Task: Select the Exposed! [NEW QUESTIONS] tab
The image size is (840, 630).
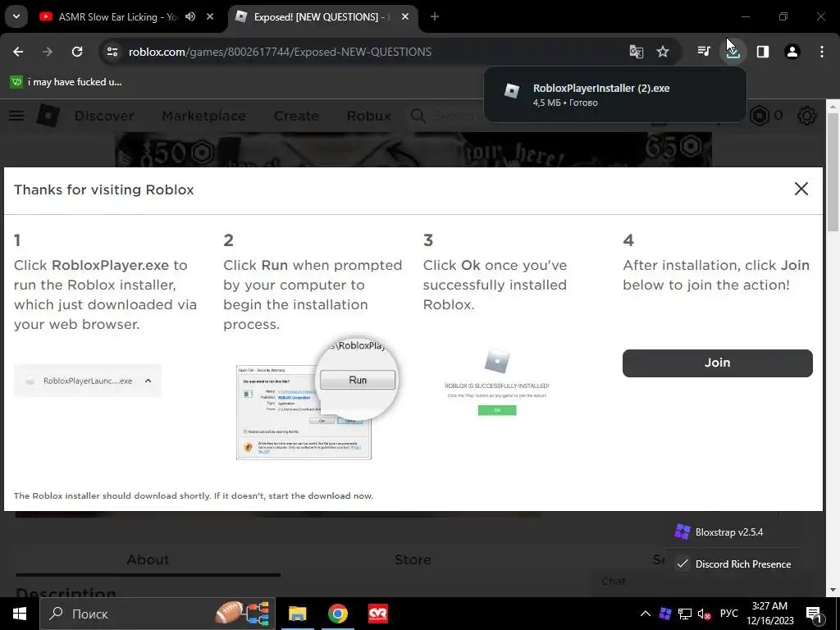Action: [322, 16]
